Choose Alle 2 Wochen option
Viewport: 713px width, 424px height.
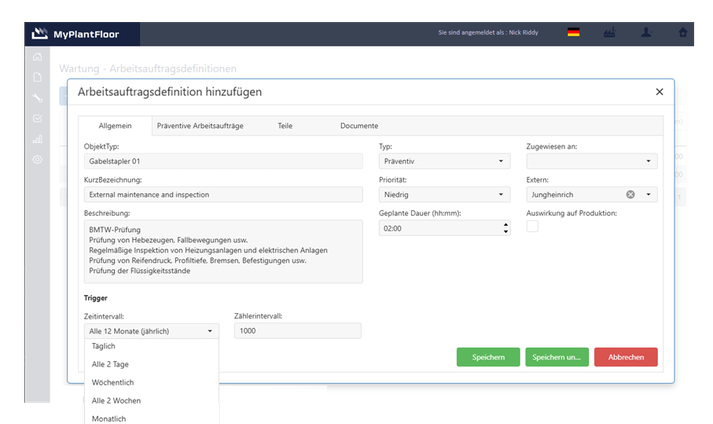tap(151, 400)
